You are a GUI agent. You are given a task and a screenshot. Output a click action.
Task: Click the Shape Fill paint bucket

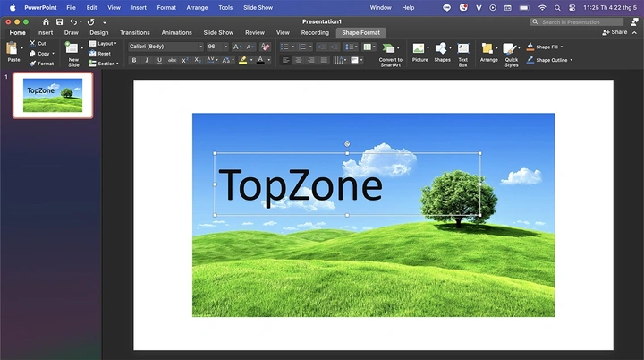pos(530,47)
